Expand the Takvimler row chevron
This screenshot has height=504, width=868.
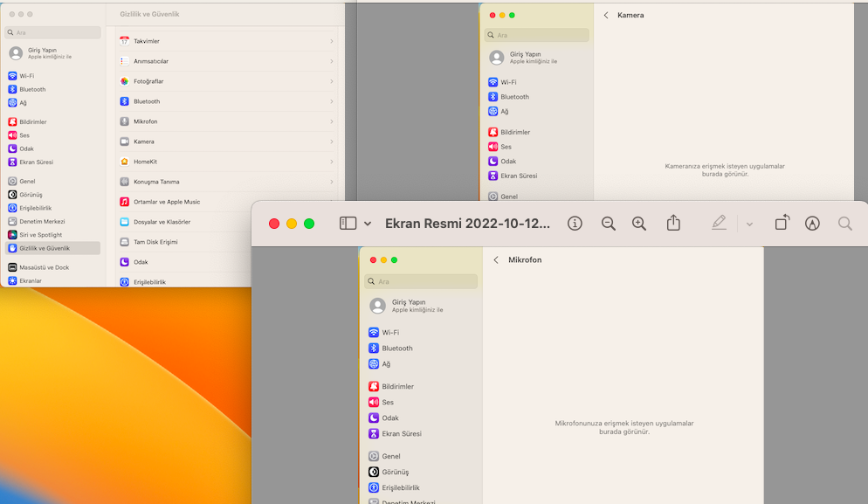pos(332,41)
